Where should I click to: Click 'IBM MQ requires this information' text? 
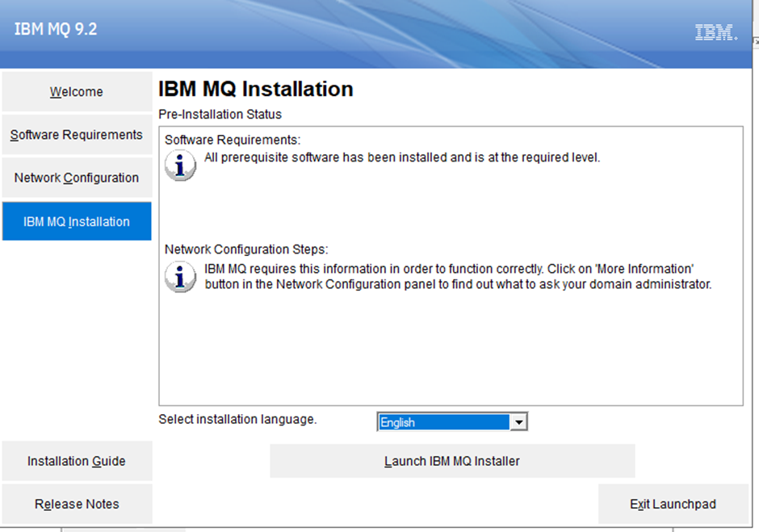click(458, 276)
